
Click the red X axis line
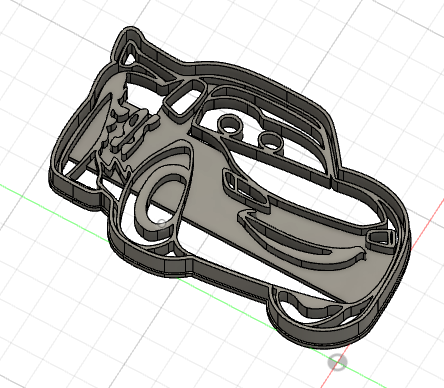click(x=430, y=218)
